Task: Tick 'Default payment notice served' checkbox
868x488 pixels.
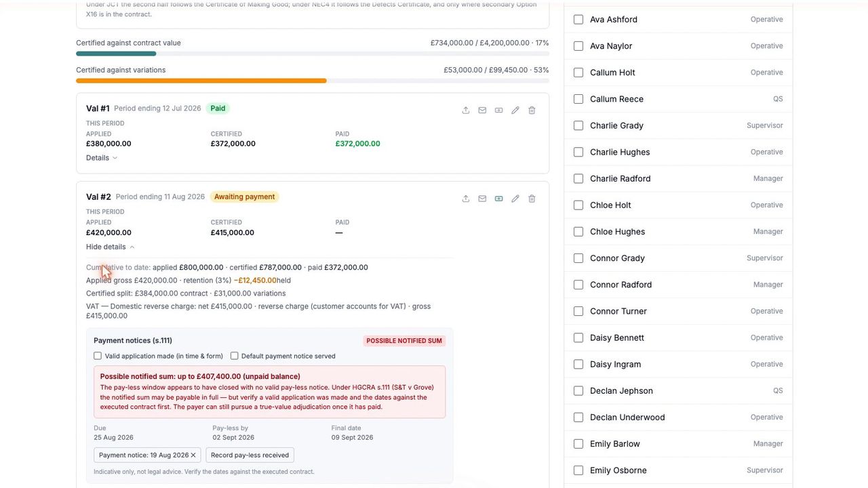Action: [x=235, y=356]
